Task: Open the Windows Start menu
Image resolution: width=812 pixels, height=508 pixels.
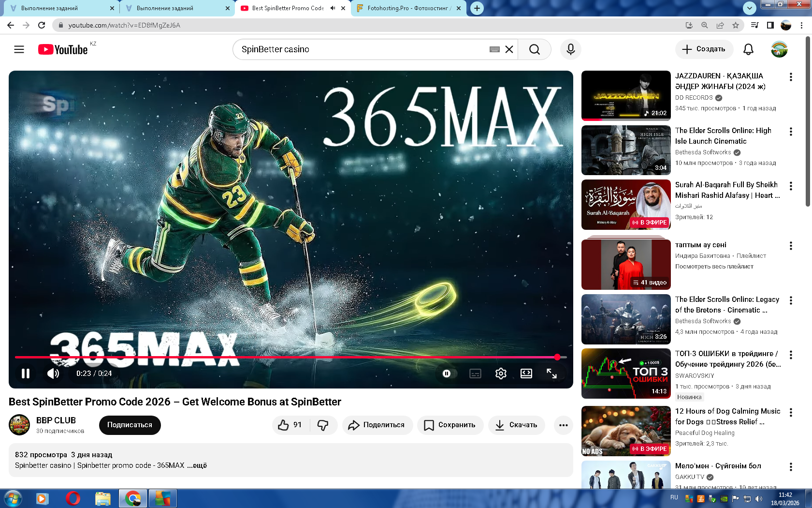Action: (13, 498)
